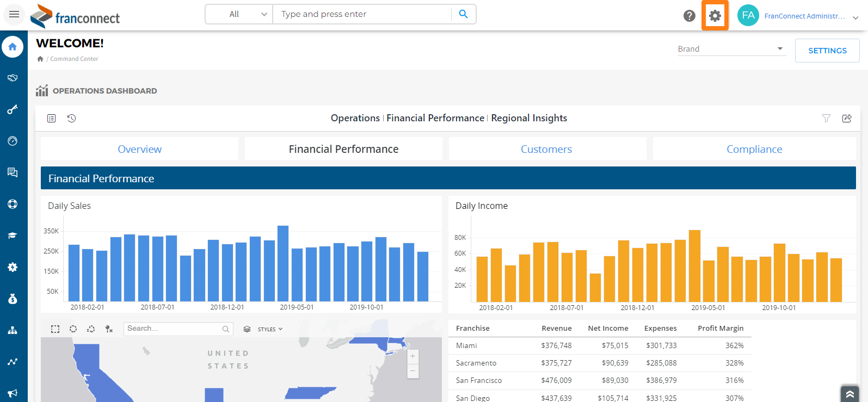The height and width of the screenshot is (402, 868).
Task: Click the $90,639 net income cell
Action: pos(615,363)
